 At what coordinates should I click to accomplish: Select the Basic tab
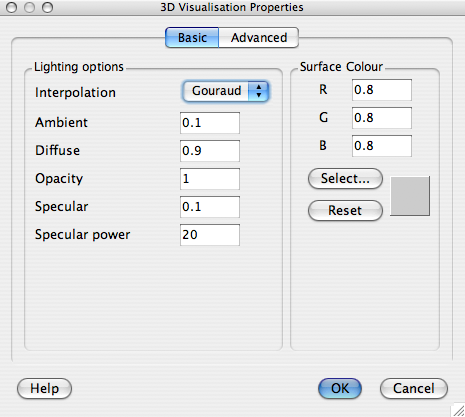coord(192,38)
